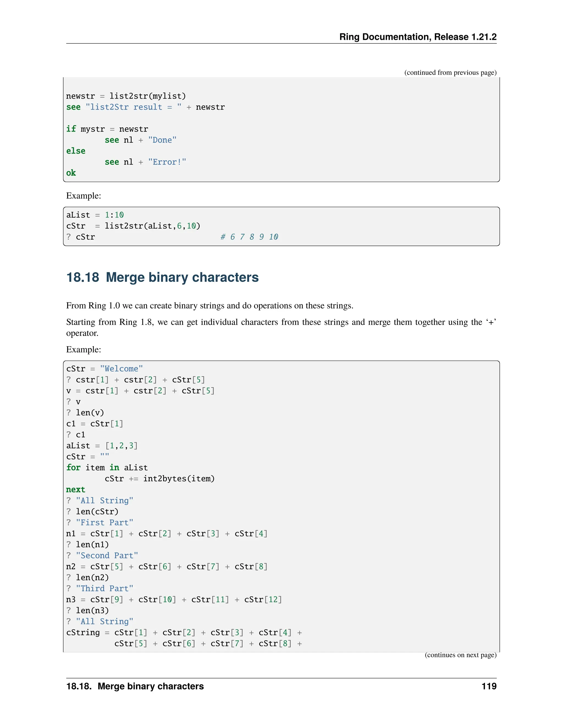Image resolution: width=563 pixels, height=728 pixels.
Task: Click the paragraph starting 'Starting from Ring 1.8'
Action: [x=281, y=327]
